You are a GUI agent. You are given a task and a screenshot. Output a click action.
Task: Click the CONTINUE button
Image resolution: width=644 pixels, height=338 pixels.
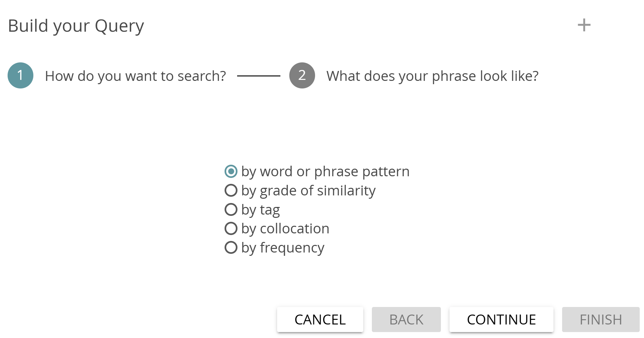click(501, 319)
